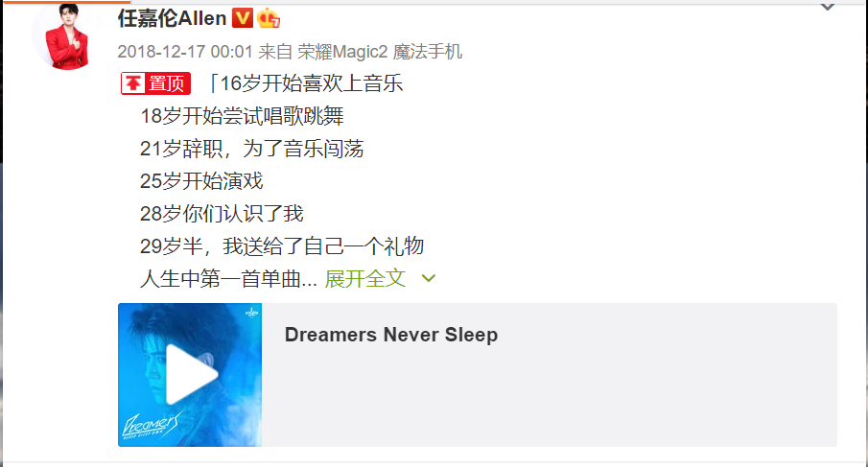The height and width of the screenshot is (467, 868).
Task: Click the username 任嘉伦Allen
Action: point(172,18)
